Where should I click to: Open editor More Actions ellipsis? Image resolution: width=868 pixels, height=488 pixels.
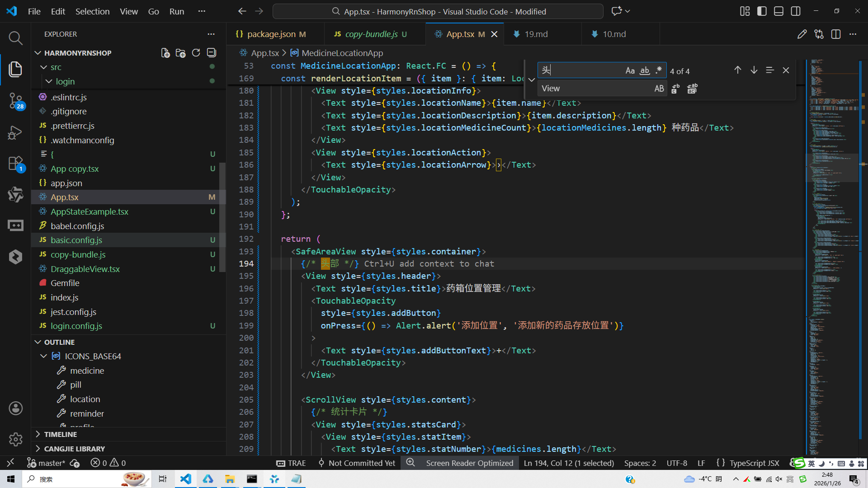pyautogui.click(x=853, y=34)
